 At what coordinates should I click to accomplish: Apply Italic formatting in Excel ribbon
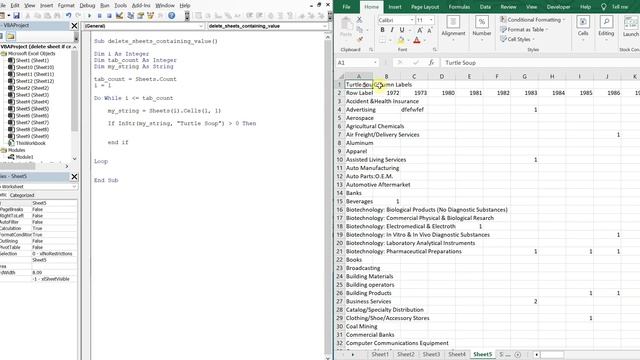392,30
